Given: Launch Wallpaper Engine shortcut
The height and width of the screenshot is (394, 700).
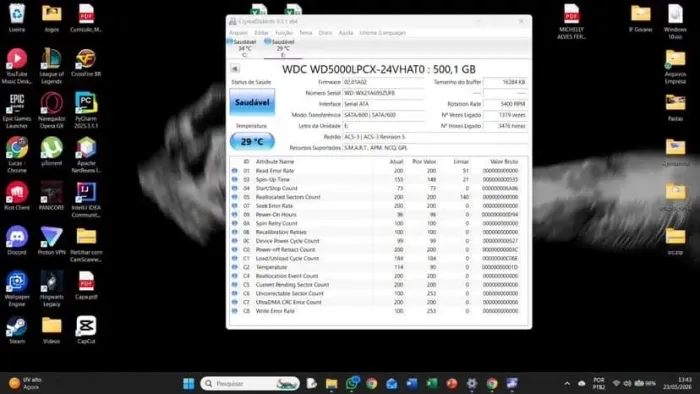Looking at the screenshot, I should 17,289.
